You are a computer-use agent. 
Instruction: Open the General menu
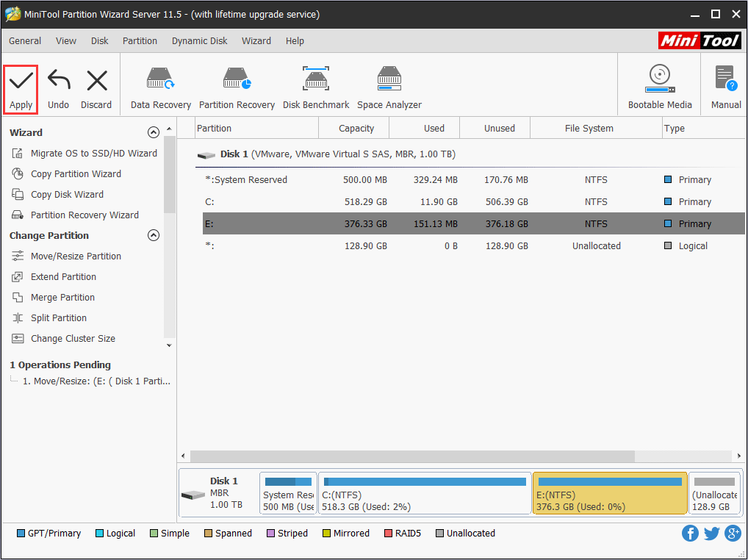[25, 41]
